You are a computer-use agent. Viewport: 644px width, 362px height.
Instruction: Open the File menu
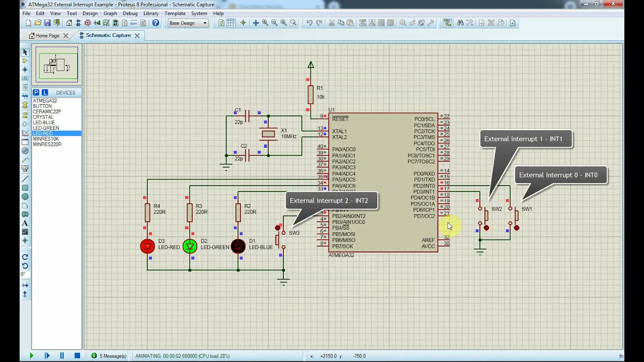(26, 14)
